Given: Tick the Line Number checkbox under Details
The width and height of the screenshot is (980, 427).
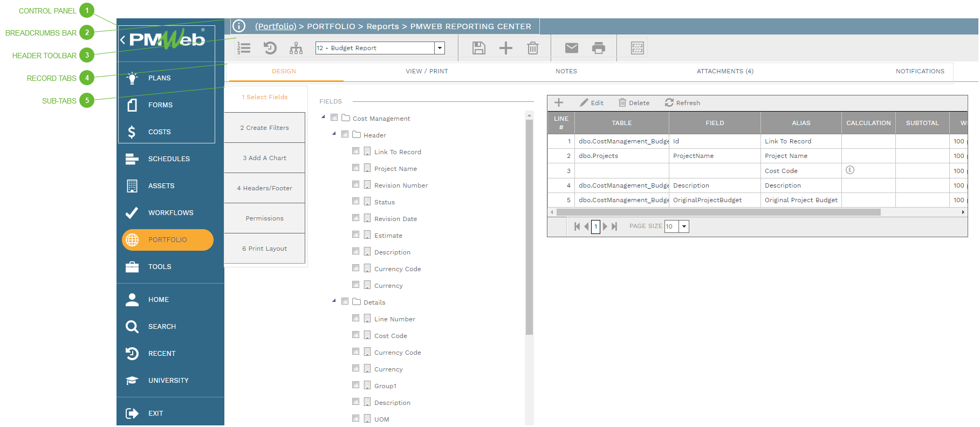Looking at the screenshot, I should pos(355,318).
